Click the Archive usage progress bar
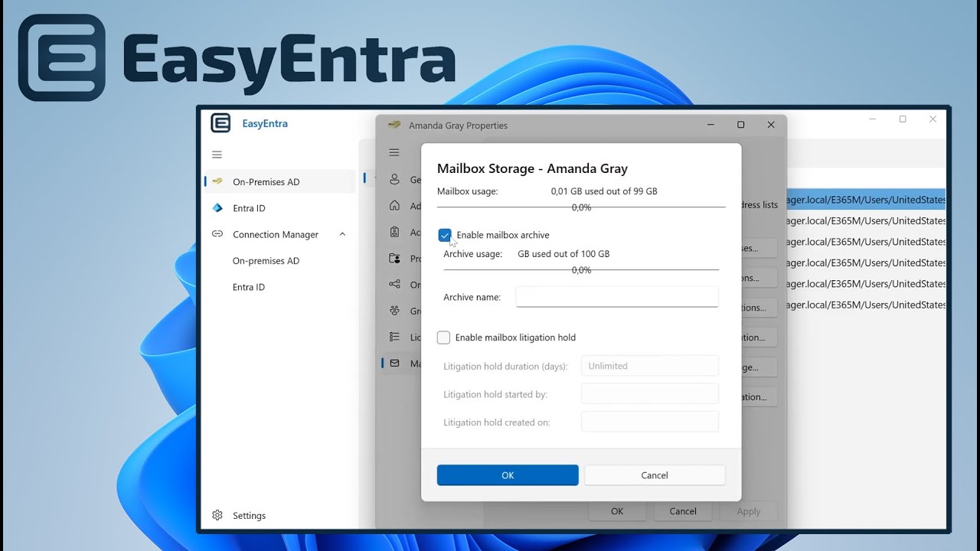The width and height of the screenshot is (980, 551). 581,270
